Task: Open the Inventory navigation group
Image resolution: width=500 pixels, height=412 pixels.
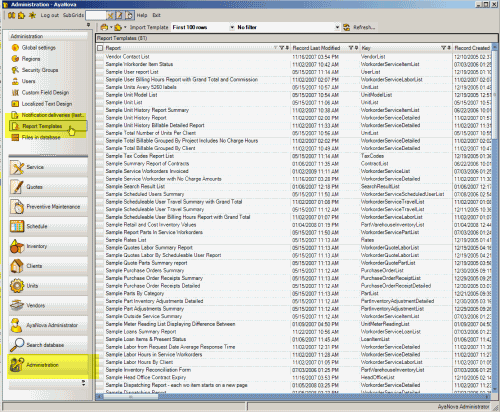Action: (48, 246)
